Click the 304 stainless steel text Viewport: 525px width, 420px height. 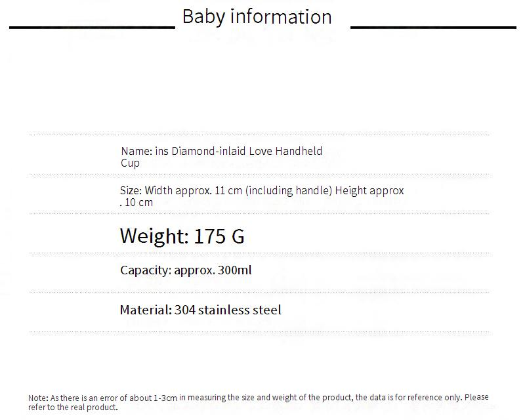click(x=228, y=310)
